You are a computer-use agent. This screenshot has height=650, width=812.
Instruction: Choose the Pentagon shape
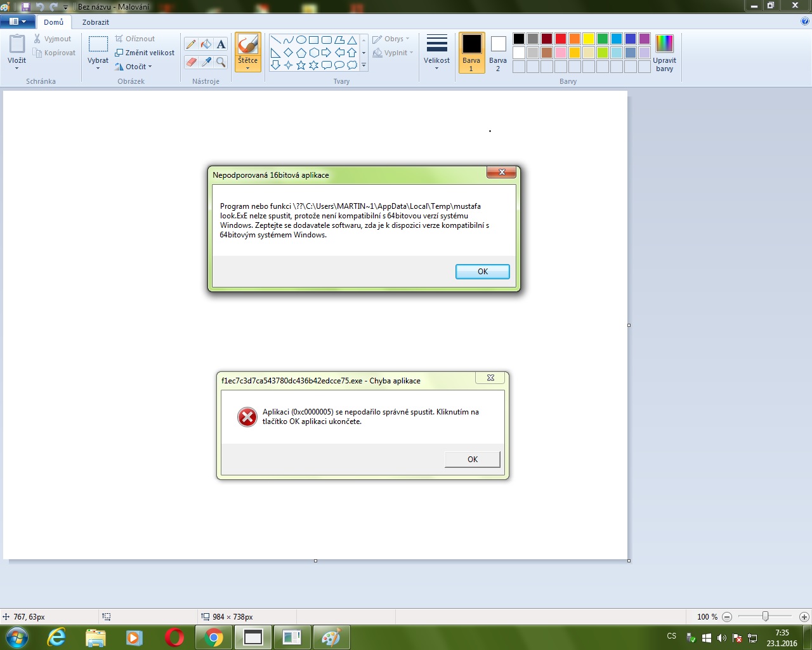[301, 53]
